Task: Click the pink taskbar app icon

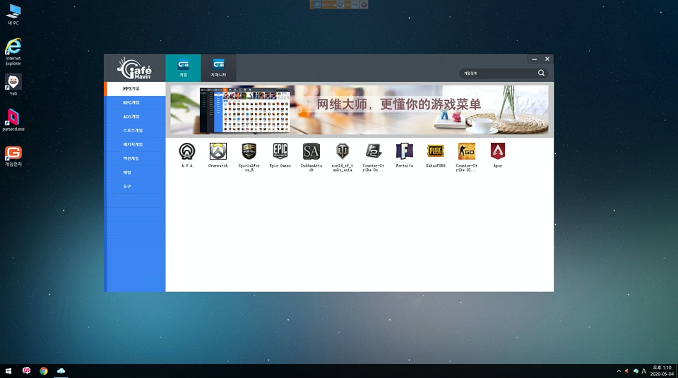Action: pos(26,371)
